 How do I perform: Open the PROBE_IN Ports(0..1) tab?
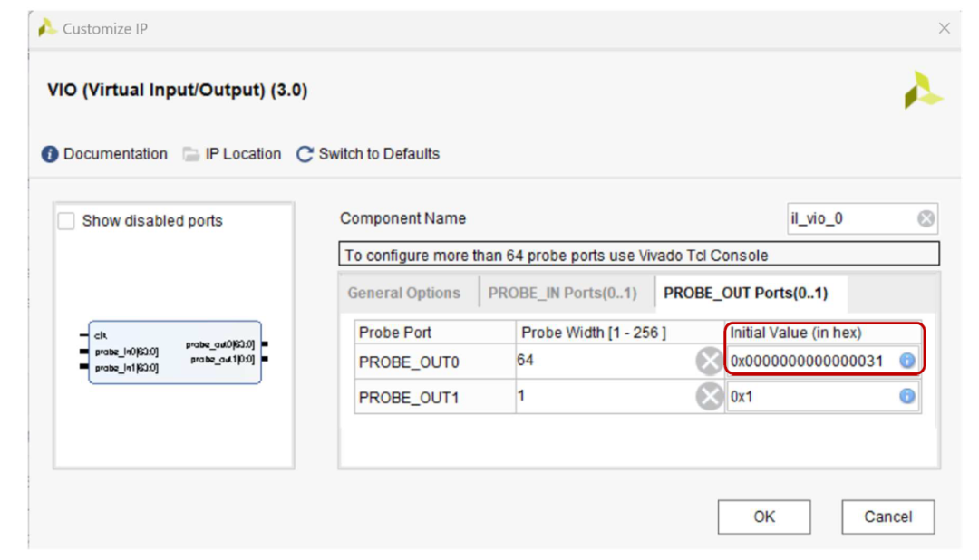coord(562,294)
